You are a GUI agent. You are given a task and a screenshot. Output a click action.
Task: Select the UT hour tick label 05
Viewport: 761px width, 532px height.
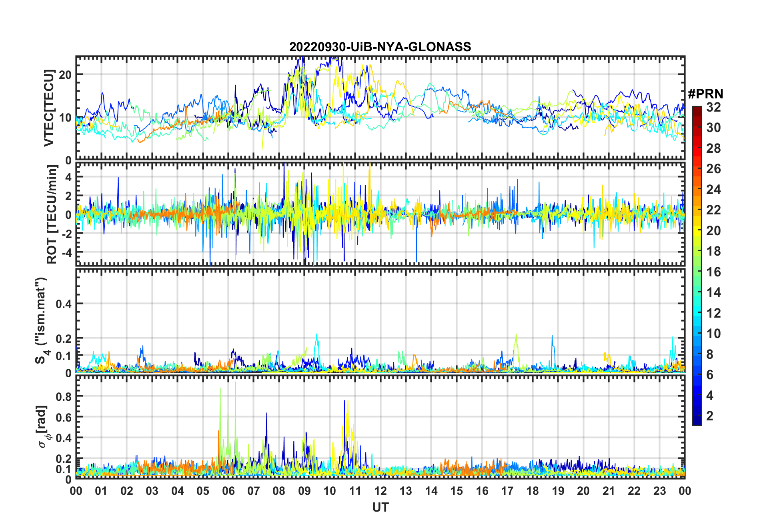pyautogui.click(x=203, y=491)
